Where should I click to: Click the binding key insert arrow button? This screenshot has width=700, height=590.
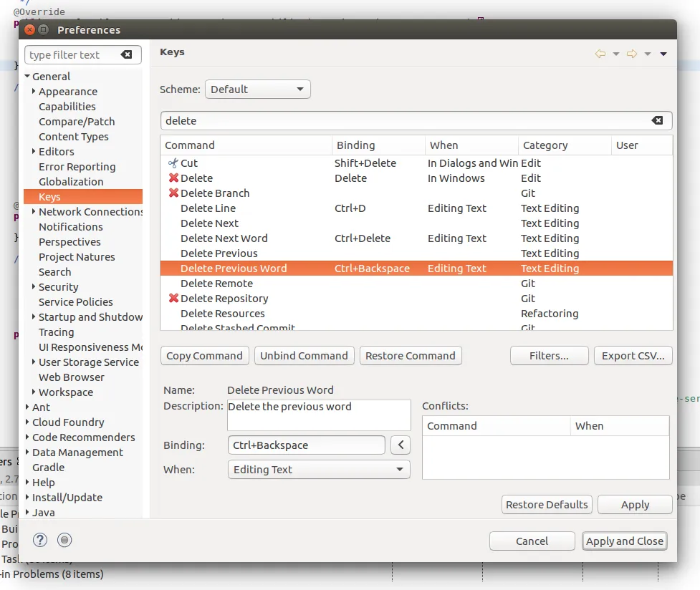[x=401, y=445]
